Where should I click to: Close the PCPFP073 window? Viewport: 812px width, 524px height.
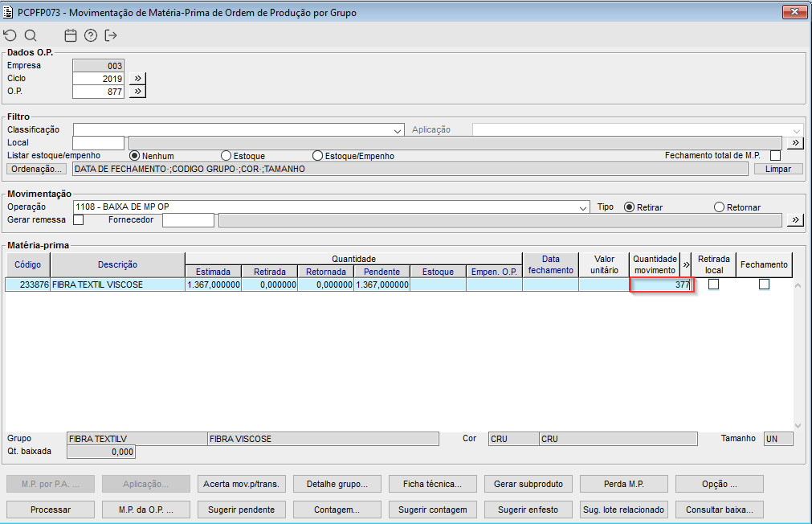point(794,11)
